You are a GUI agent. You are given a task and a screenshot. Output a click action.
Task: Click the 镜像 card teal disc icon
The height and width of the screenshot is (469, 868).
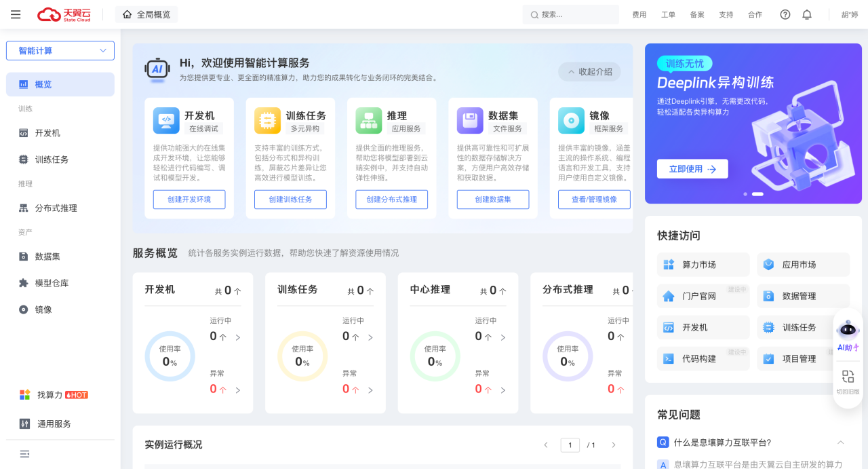click(571, 121)
